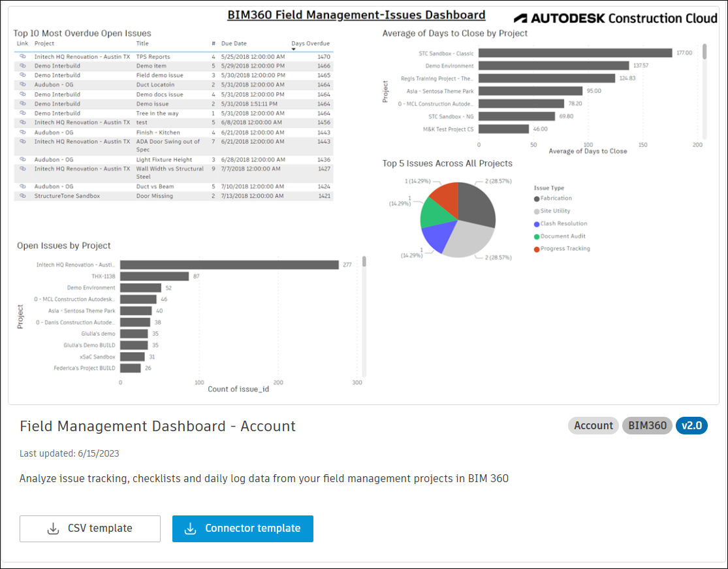728x569 pixels.
Task: Click the Link column header
Action: tap(22, 44)
